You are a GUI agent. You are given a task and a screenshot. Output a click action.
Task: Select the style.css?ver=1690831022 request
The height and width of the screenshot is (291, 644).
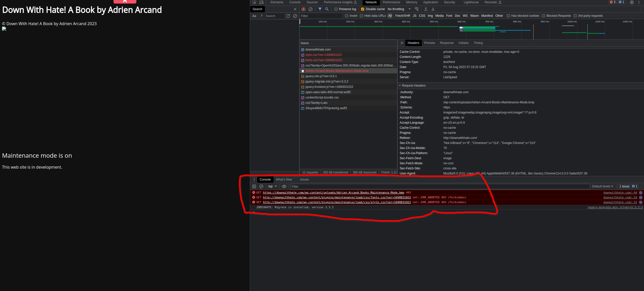(x=348, y=55)
